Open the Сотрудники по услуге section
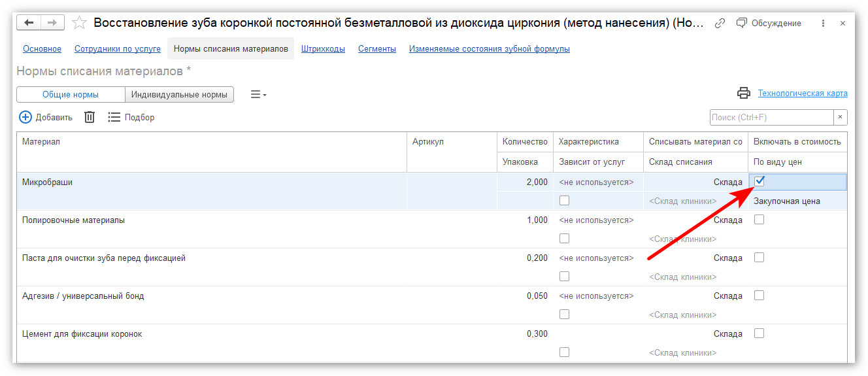 [x=118, y=49]
